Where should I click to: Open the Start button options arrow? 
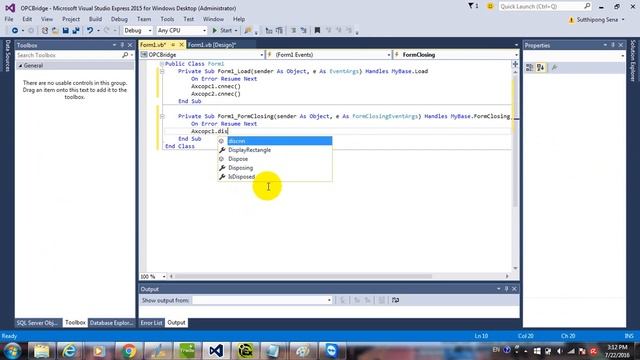click(236, 31)
